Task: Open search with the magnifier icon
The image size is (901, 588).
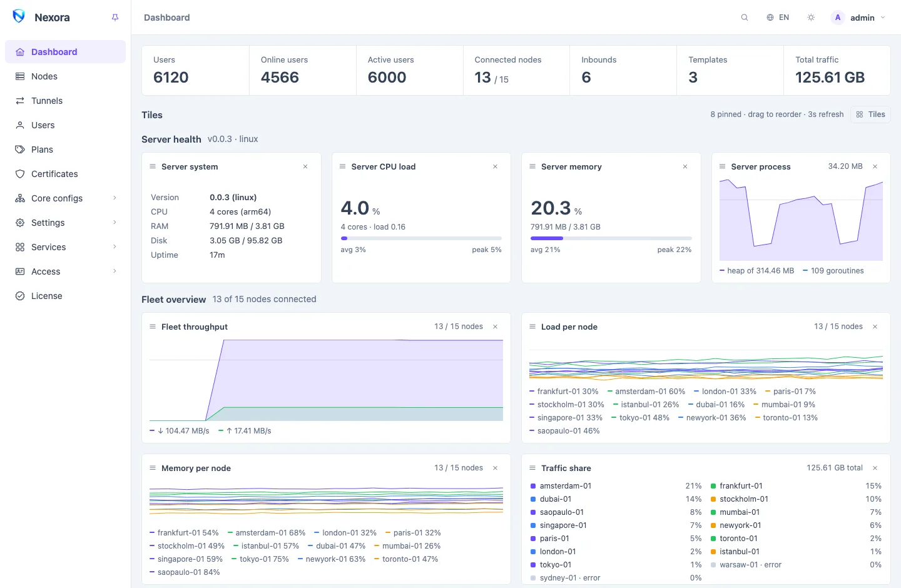Action: [745, 18]
